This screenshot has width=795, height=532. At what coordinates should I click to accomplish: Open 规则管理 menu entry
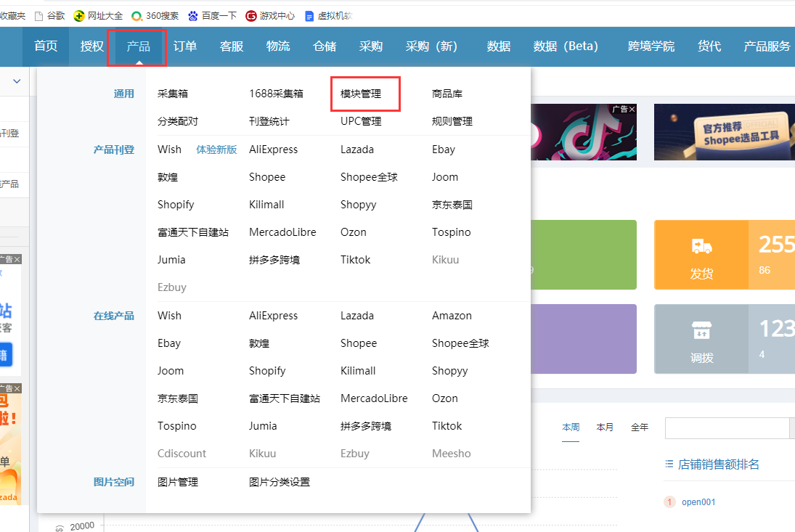pos(452,121)
